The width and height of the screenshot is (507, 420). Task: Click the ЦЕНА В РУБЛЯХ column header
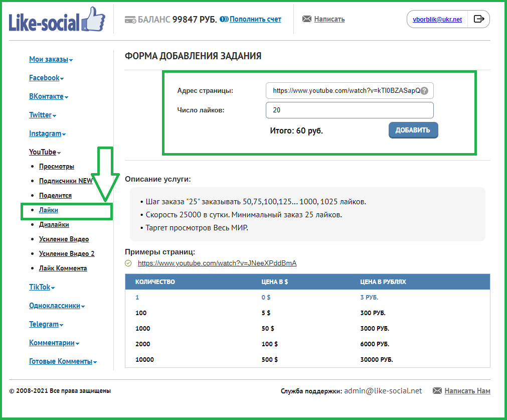click(x=383, y=282)
